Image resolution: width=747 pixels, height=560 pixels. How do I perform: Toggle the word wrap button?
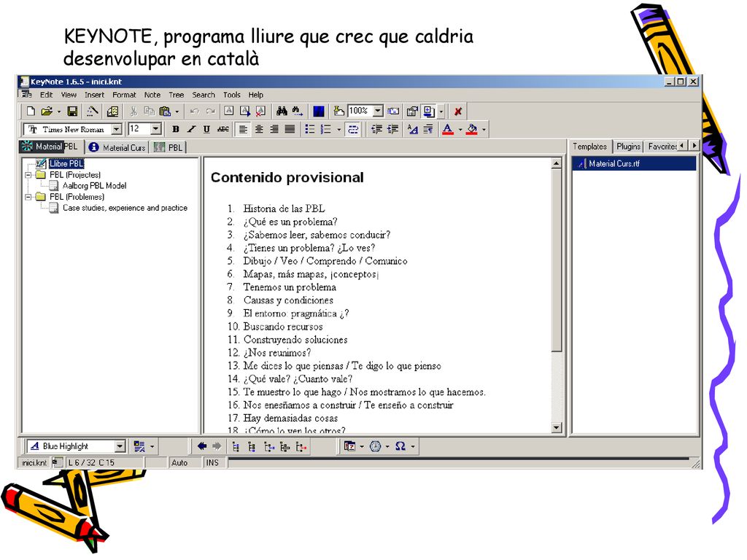click(353, 129)
